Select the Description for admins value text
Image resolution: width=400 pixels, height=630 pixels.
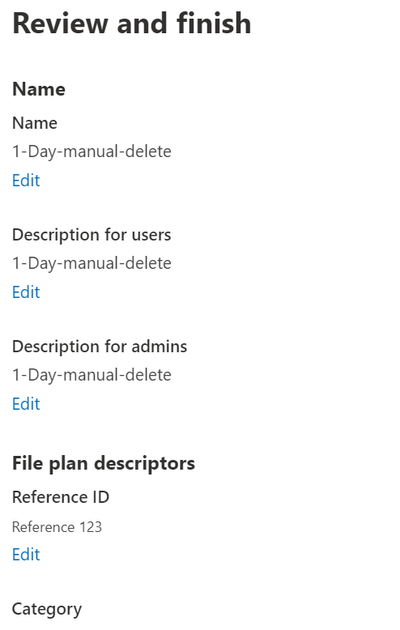[92, 375]
